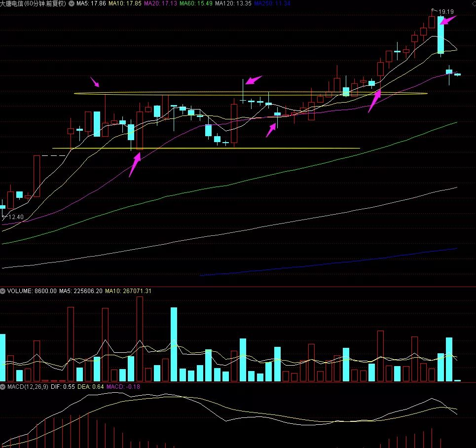
Task: Click the green MA60 15.49 label
Action: pyautogui.click(x=195, y=3)
